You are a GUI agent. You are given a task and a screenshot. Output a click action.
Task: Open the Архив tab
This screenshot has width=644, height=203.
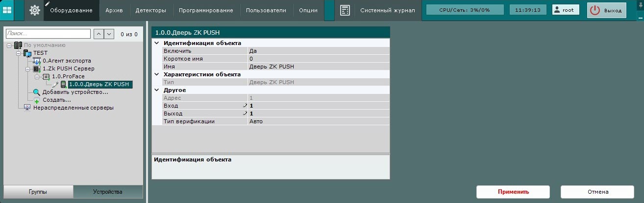[114, 10]
